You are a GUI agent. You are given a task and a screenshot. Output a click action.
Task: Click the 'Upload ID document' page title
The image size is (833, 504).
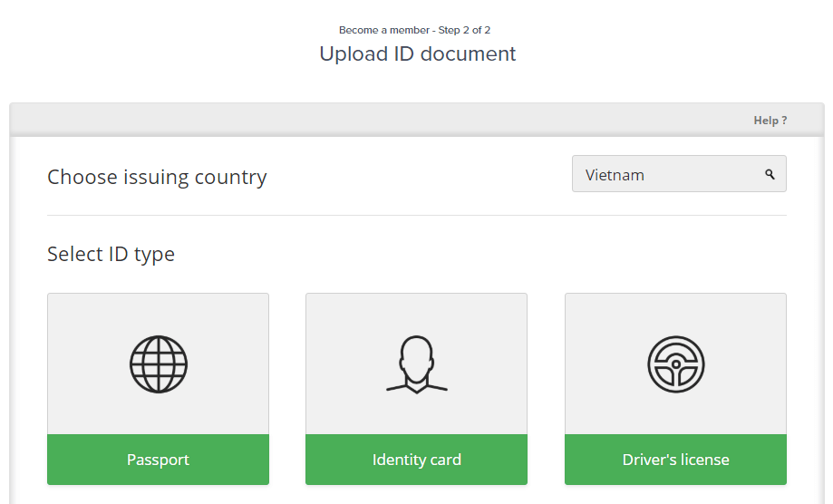tap(418, 53)
